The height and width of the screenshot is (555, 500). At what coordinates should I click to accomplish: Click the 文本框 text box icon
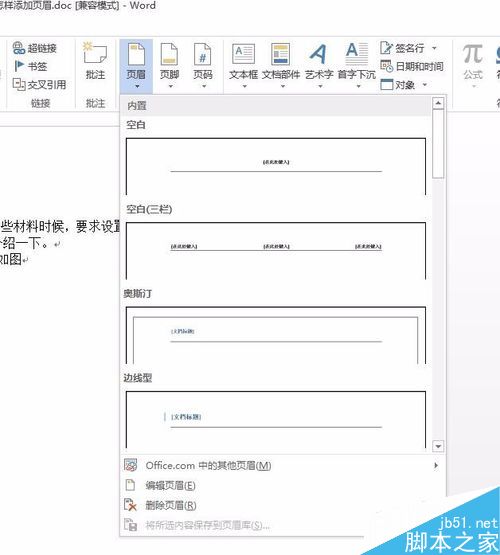tap(243, 54)
